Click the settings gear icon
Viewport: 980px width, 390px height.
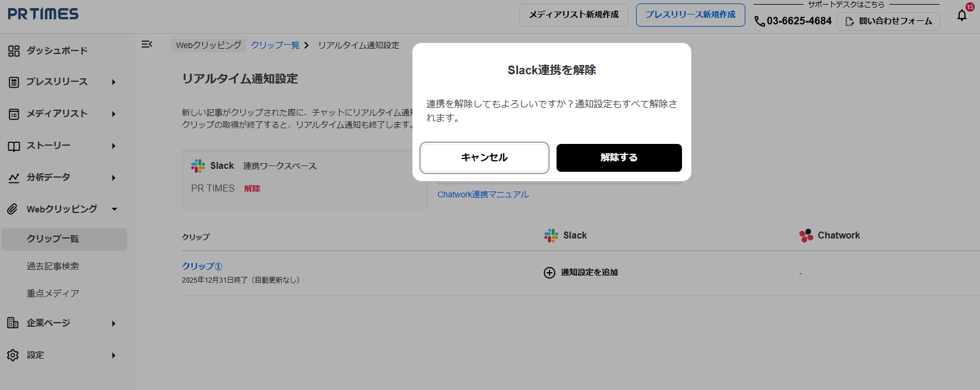click(13, 355)
